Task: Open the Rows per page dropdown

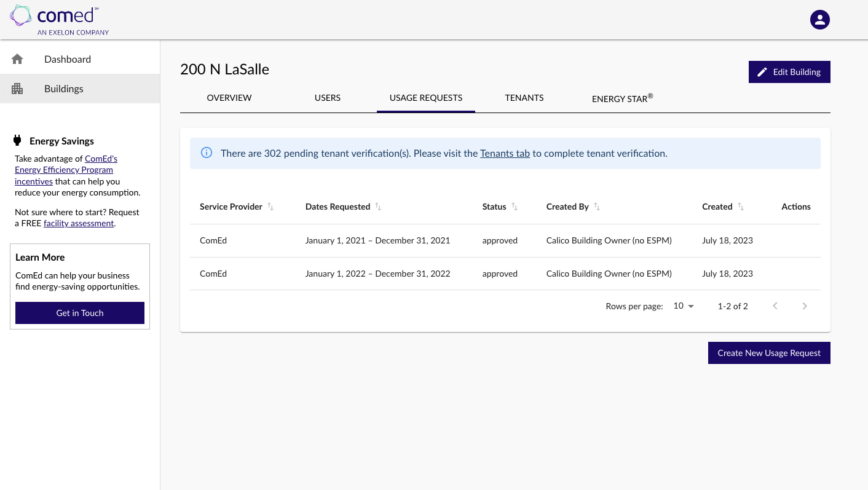Action: [684, 306]
